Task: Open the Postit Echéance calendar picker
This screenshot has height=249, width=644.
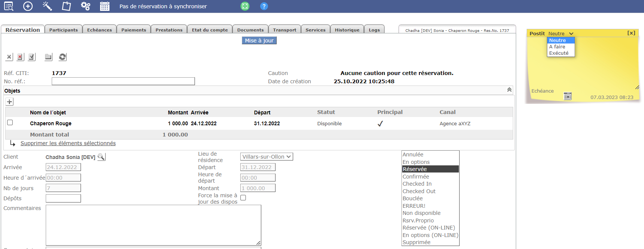Action: click(568, 97)
